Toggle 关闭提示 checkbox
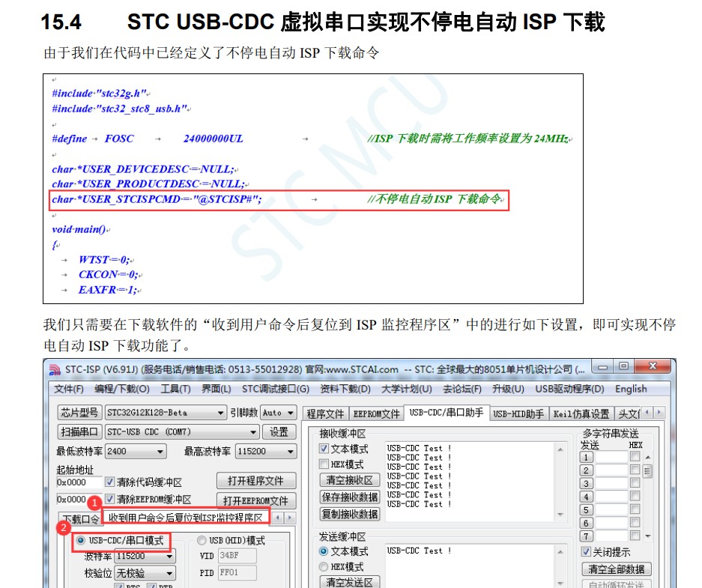702x588 pixels. coord(586,551)
